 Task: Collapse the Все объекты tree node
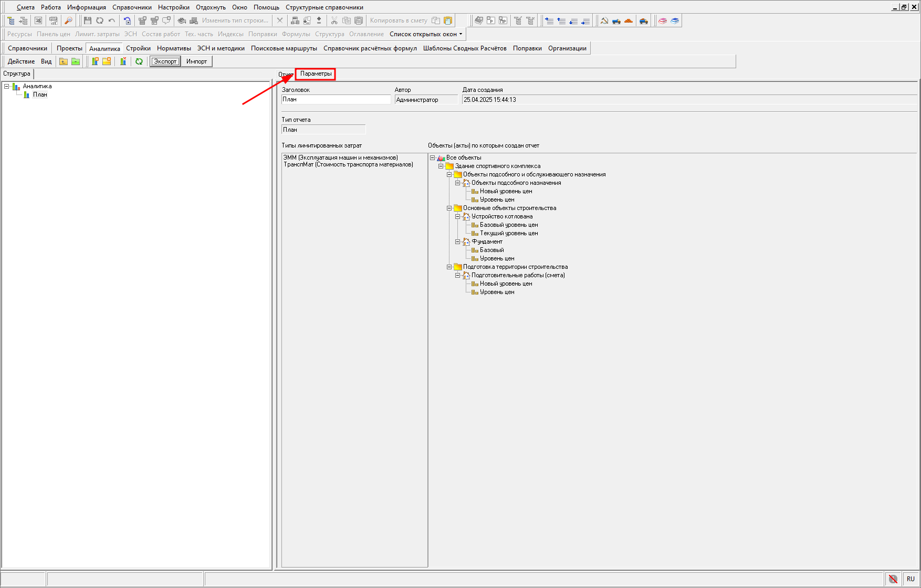tap(433, 158)
